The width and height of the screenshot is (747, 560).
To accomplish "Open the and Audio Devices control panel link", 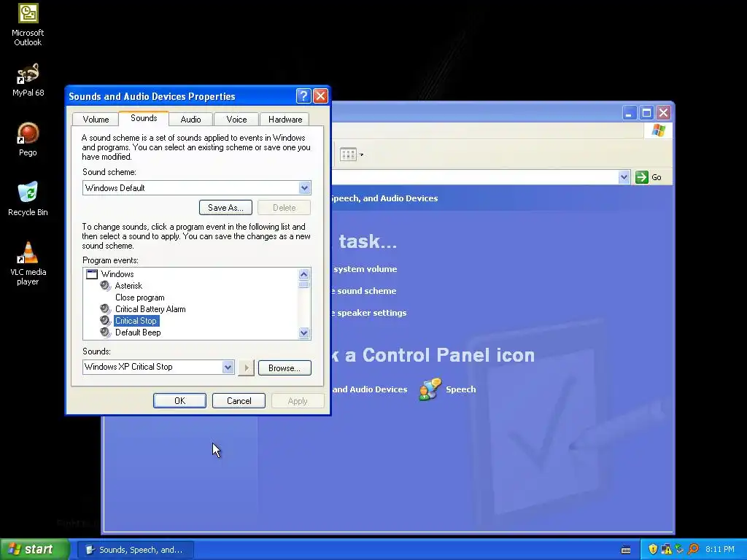I will point(370,389).
